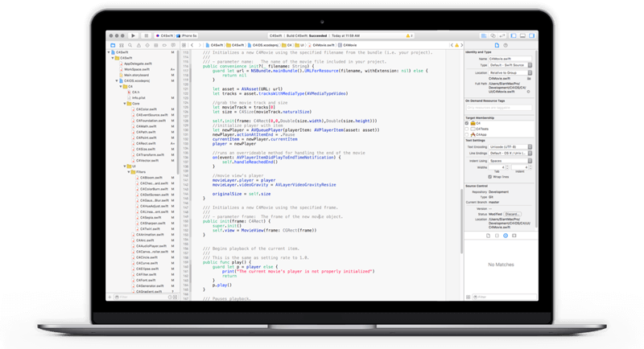Open Indent Using Spaces dropdown
644x349 pixels.
point(510,161)
